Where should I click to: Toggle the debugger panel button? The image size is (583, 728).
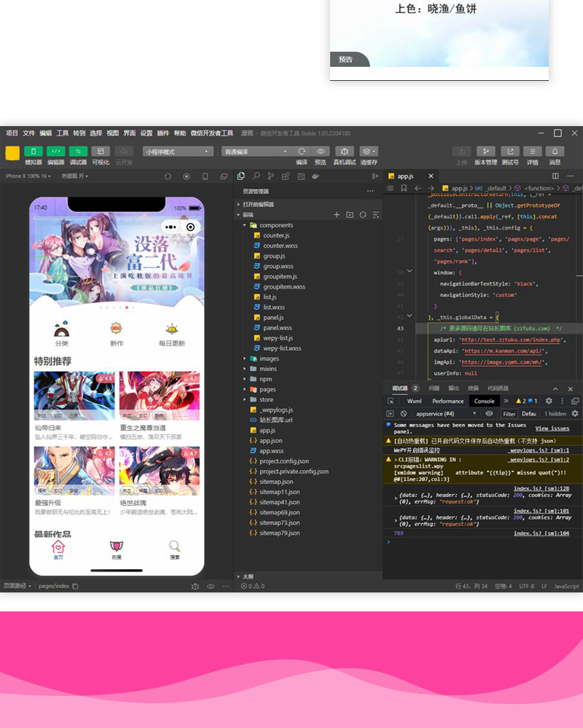point(78,152)
